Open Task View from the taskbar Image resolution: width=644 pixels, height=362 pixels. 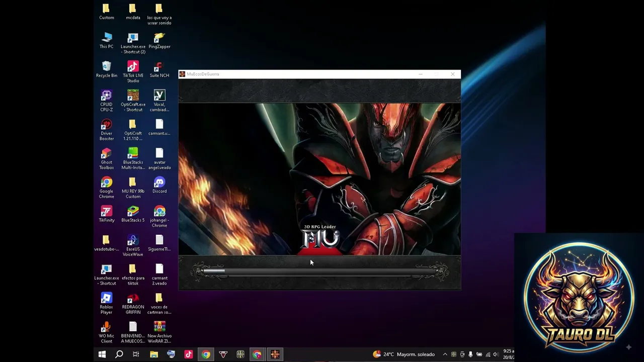click(136, 354)
